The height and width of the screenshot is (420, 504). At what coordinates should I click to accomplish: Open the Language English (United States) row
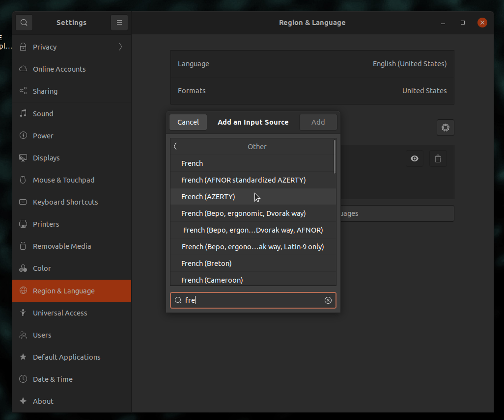(x=312, y=64)
